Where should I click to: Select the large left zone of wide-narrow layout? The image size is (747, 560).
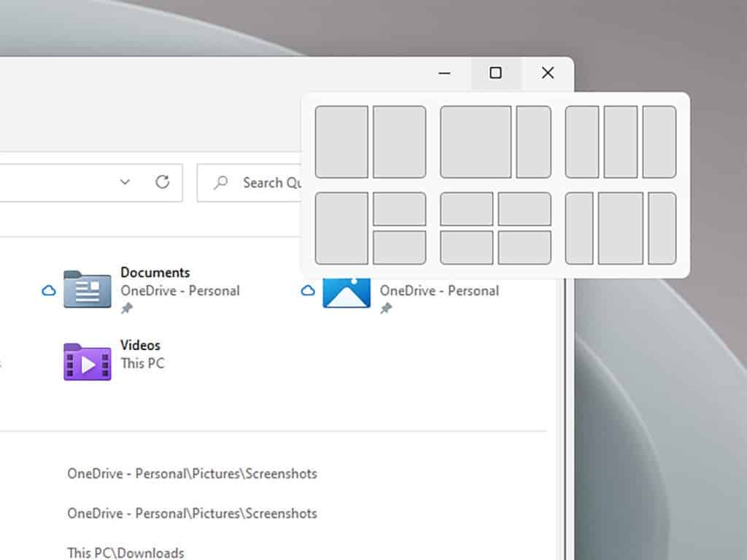point(476,141)
